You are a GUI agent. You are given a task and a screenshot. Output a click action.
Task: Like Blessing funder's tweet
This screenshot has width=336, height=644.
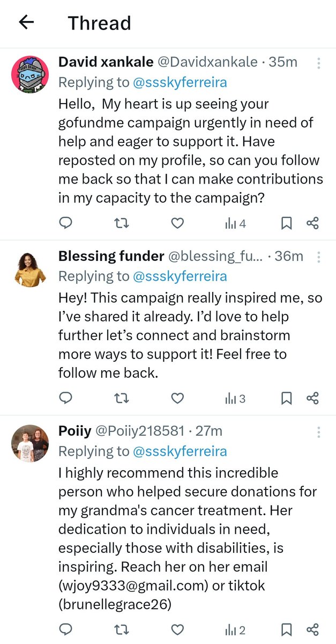177,398
